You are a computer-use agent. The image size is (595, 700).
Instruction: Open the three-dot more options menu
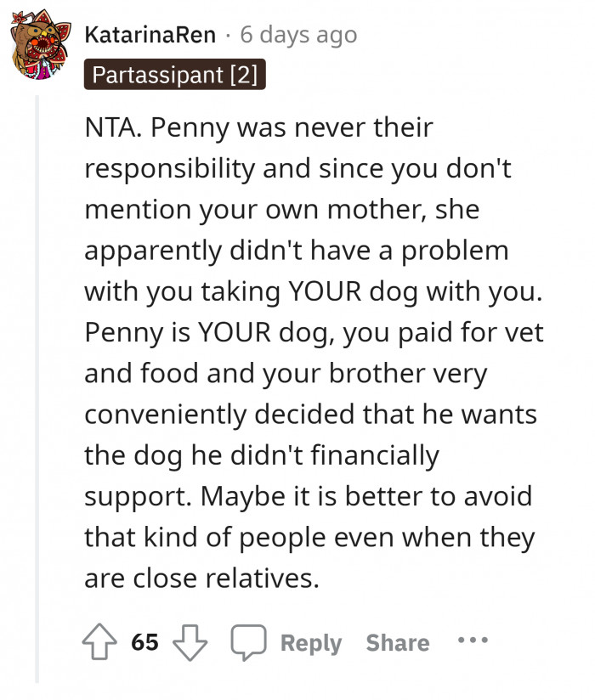point(473,641)
